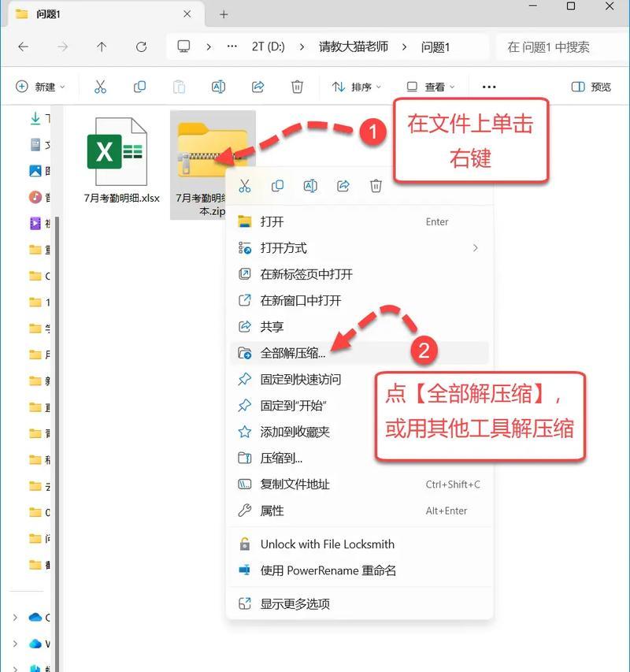Screen dimensions: 630x672
Task: Open the 排序 sort dropdown
Action: (x=355, y=87)
